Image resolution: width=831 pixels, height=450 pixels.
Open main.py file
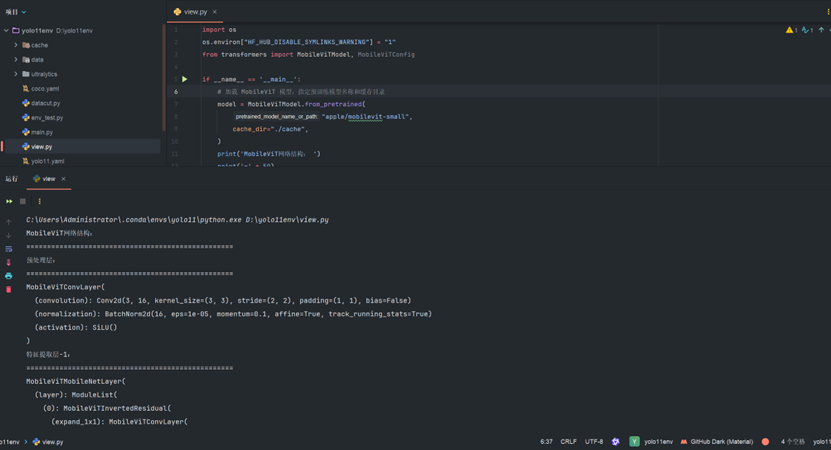tap(41, 132)
